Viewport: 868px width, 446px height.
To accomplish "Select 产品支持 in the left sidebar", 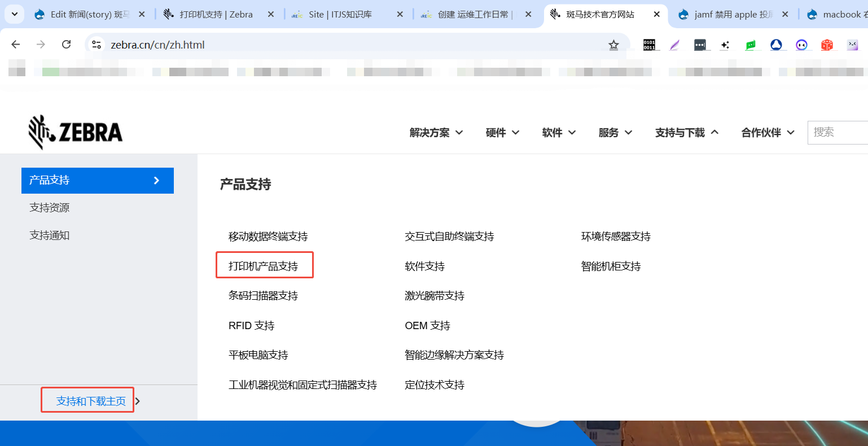I will tap(98, 181).
